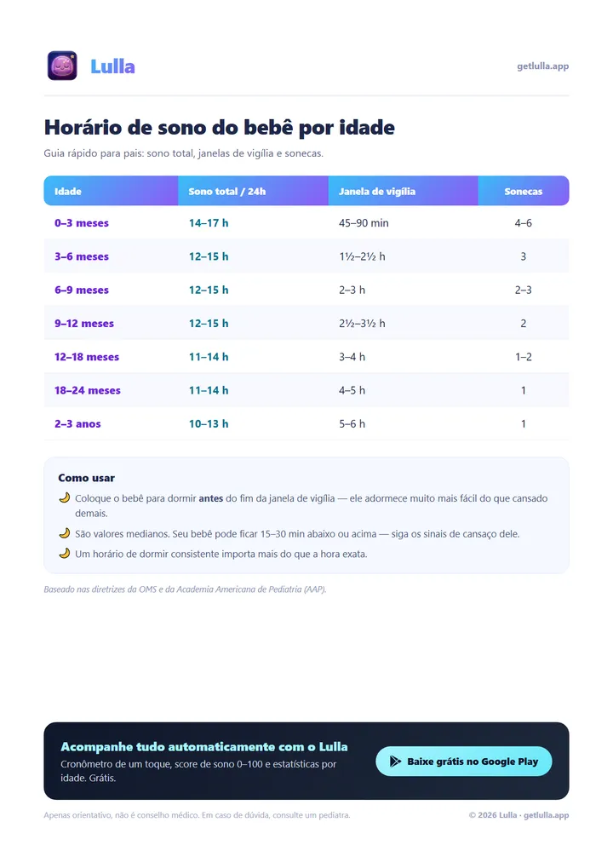Click Baixe grátis no Google Play button
Screen dimensions: 613x868
point(464,762)
